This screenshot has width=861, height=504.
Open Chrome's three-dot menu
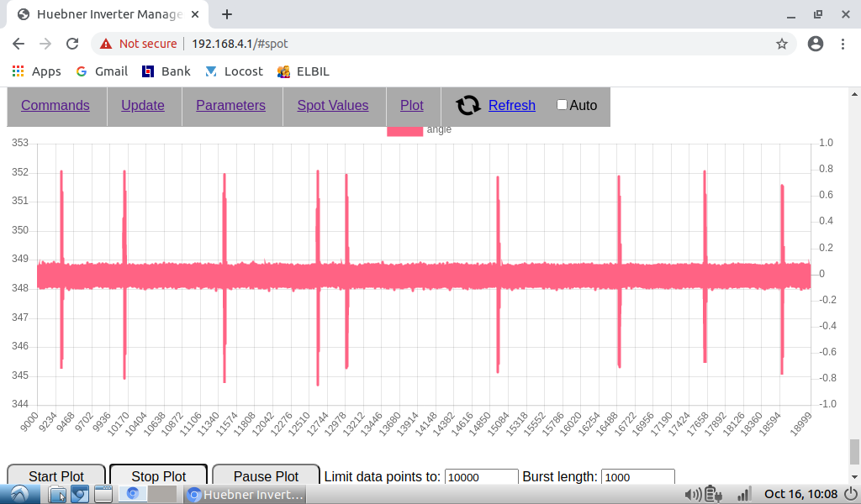click(843, 44)
